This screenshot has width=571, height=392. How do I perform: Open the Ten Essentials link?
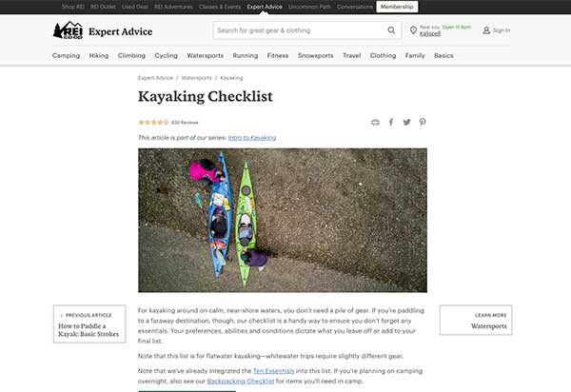273,371
